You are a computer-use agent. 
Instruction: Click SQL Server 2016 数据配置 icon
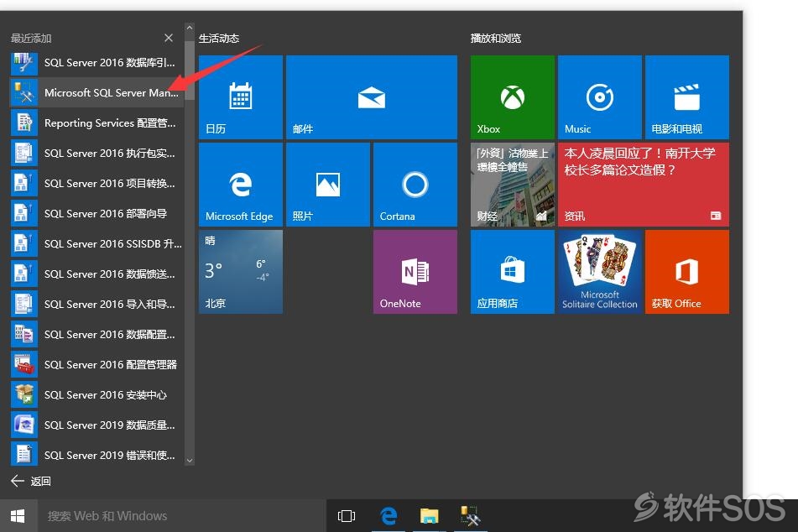pyautogui.click(x=24, y=335)
